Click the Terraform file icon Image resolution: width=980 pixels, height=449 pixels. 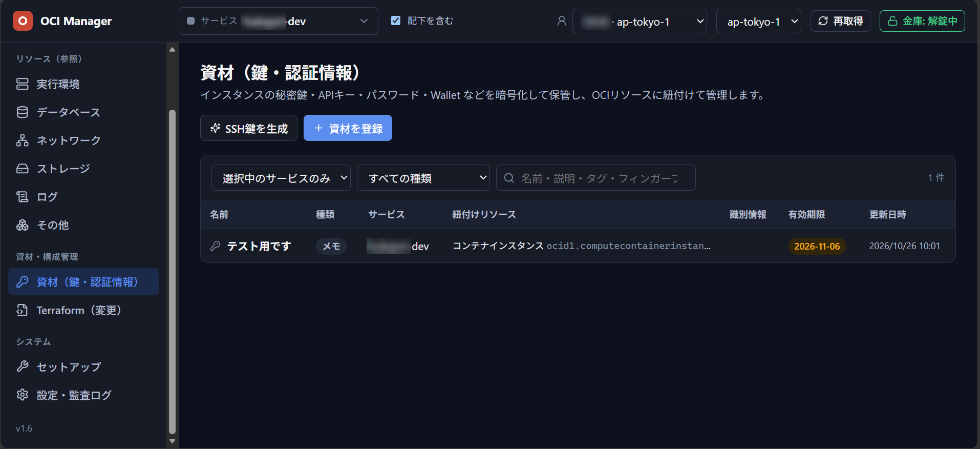click(x=23, y=310)
